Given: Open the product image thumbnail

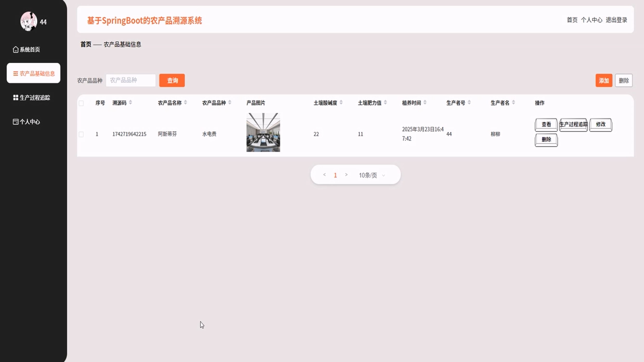Looking at the screenshot, I should point(263,132).
